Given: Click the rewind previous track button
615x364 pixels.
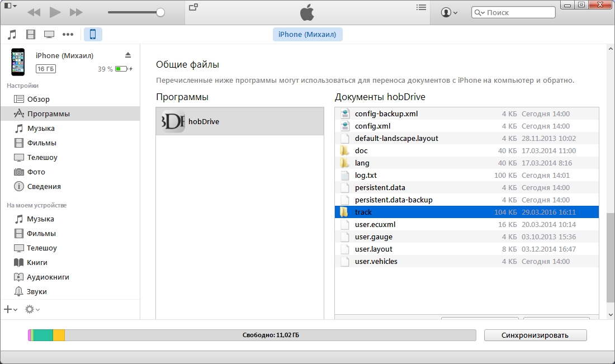Looking at the screenshot, I should (x=34, y=12).
